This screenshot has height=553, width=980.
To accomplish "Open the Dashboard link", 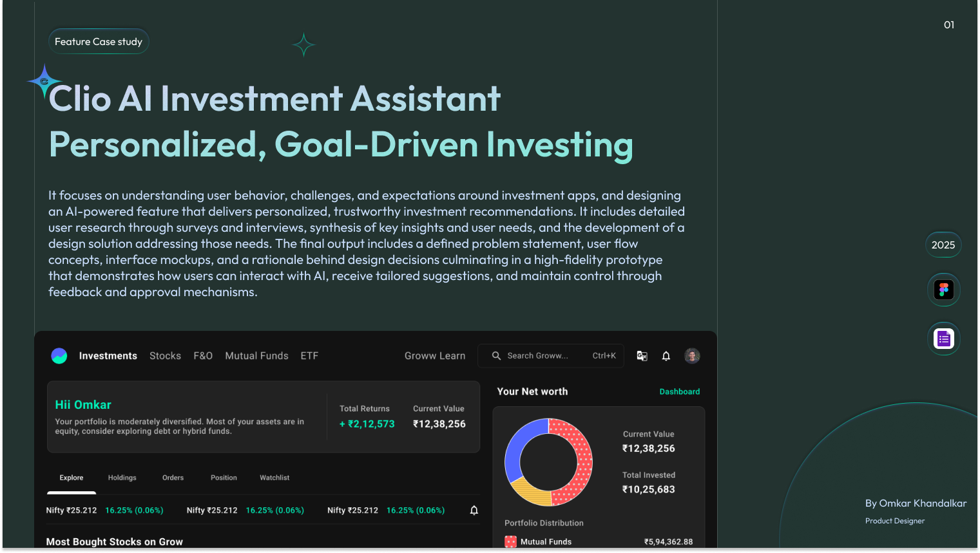I will click(680, 391).
